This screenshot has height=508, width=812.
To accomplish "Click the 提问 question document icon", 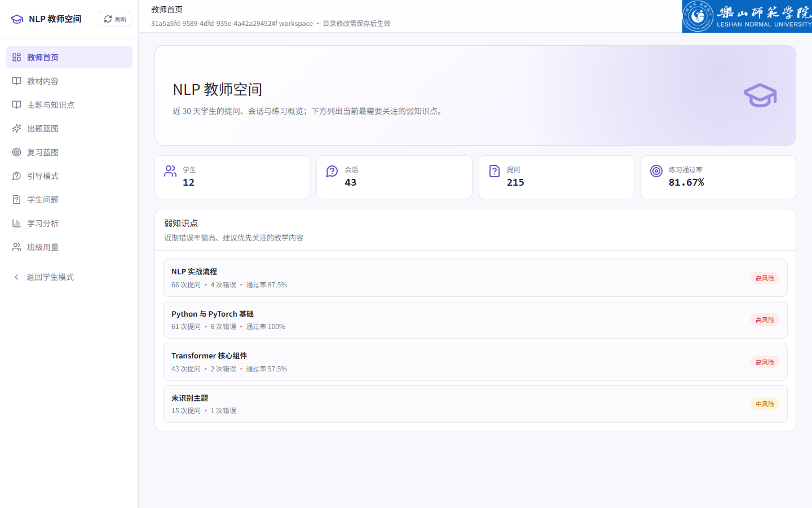I will point(495,171).
